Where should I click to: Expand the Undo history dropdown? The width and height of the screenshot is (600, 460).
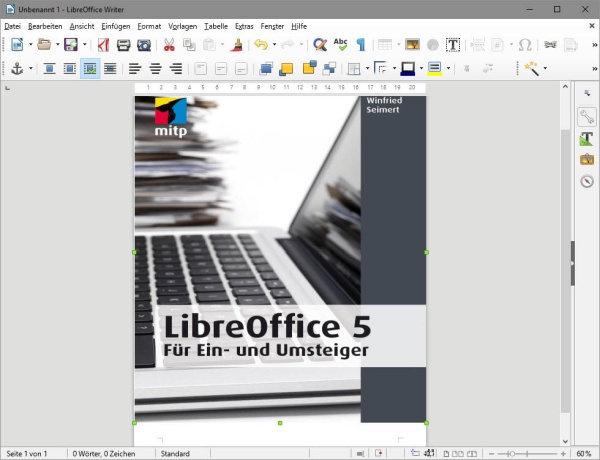[x=274, y=45]
